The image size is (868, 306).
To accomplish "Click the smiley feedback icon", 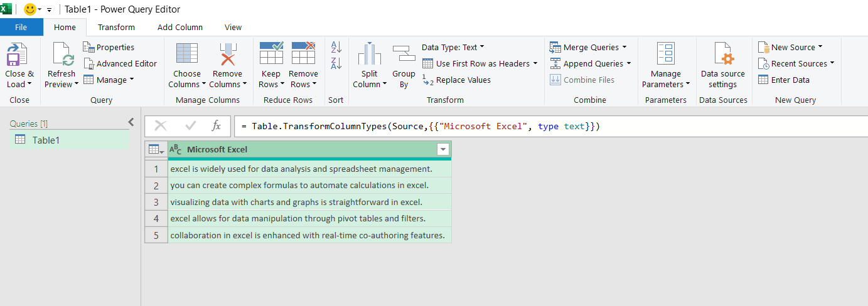I will (29, 9).
